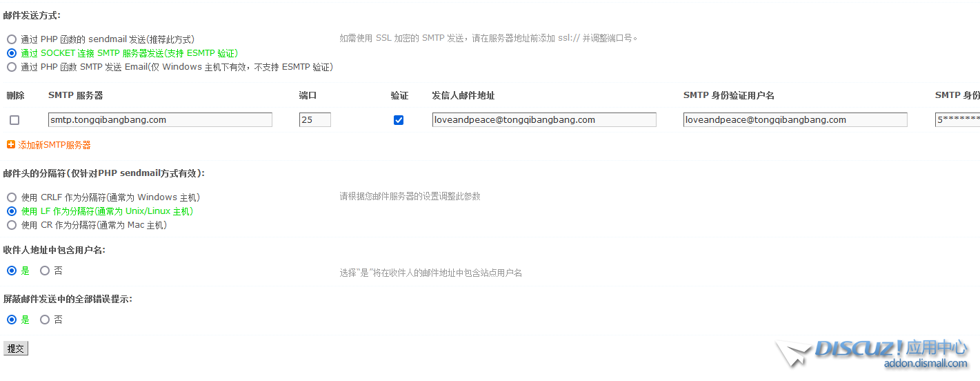Click the 提交 submit button
Screen dimensions: 980x381
click(16, 349)
